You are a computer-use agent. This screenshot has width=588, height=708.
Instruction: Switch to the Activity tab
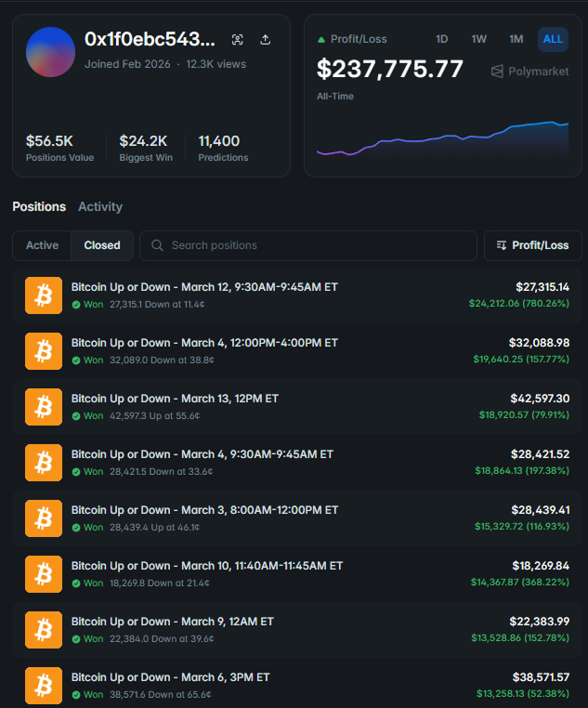point(100,207)
